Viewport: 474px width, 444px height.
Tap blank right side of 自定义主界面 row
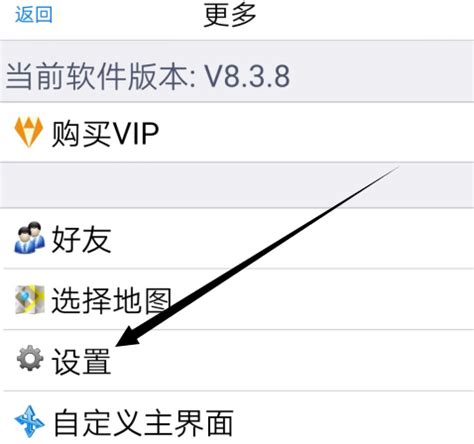tap(353, 418)
